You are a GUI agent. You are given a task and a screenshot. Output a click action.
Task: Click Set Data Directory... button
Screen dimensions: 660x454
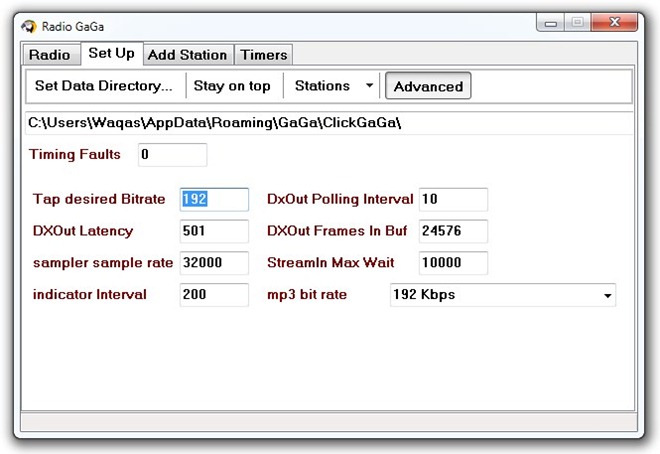click(x=104, y=86)
